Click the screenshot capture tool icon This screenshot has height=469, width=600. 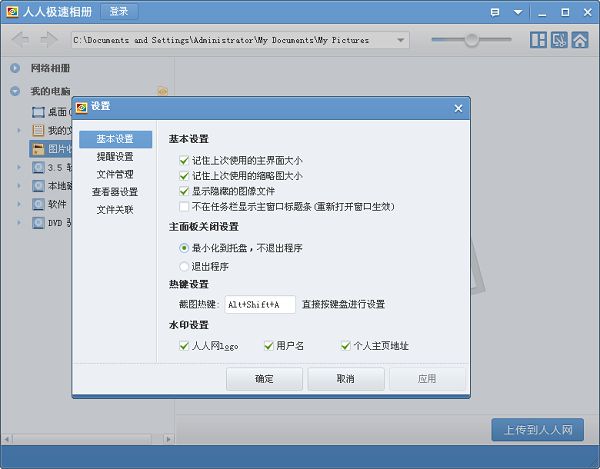click(559, 40)
